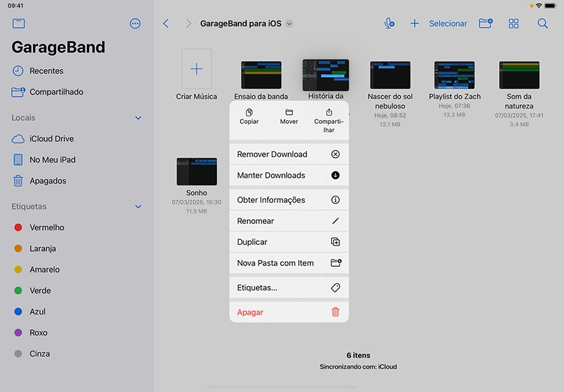Toggle the sidebar panel icon
This screenshot has height=392, width=564.
click(19, 24)
